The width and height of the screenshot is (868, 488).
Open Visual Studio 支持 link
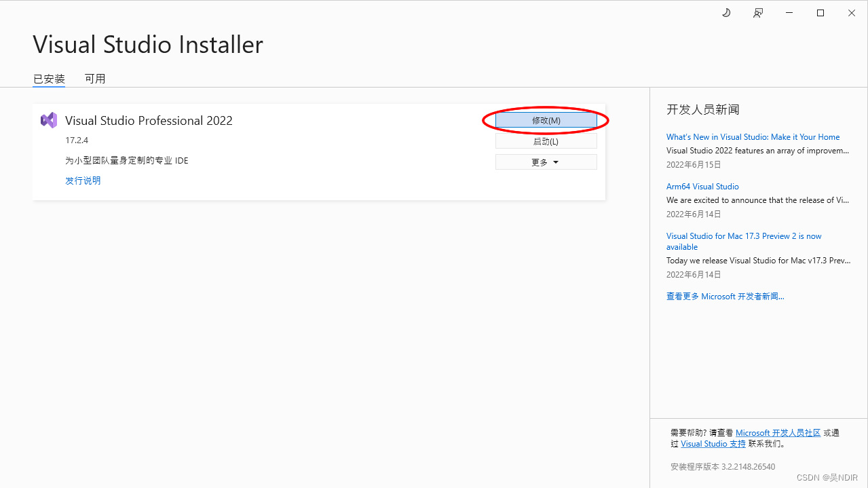tap(713, 444)
